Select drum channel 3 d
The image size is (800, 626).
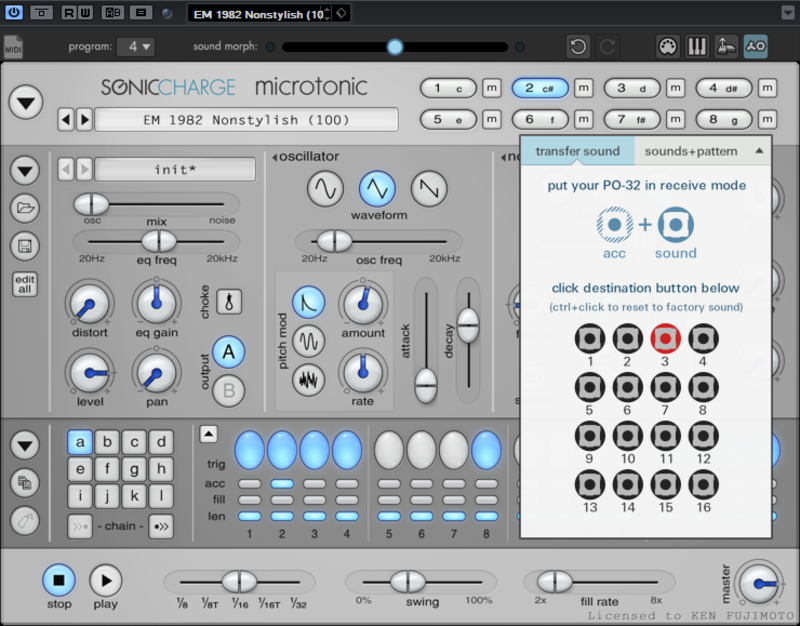click(632, 88)
